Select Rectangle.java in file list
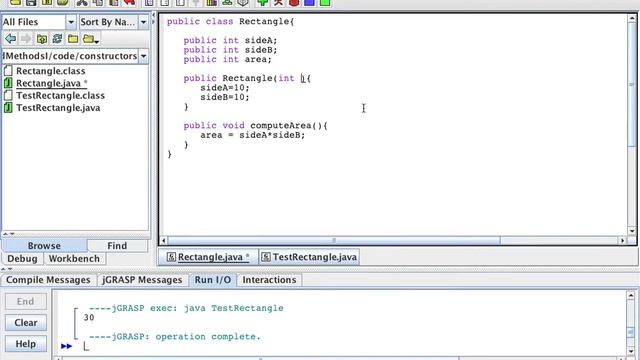 51,83
